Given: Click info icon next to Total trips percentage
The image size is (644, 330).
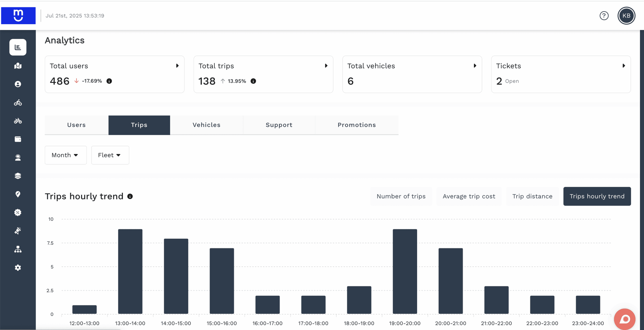Looking at the screenshot, I should point(253,81).
